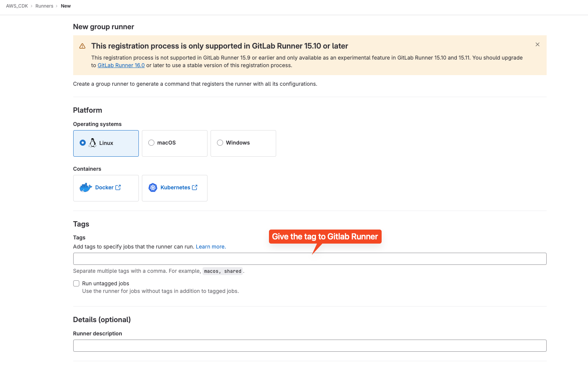Click the warning triangle icon in the alert

tap(82, 46)
